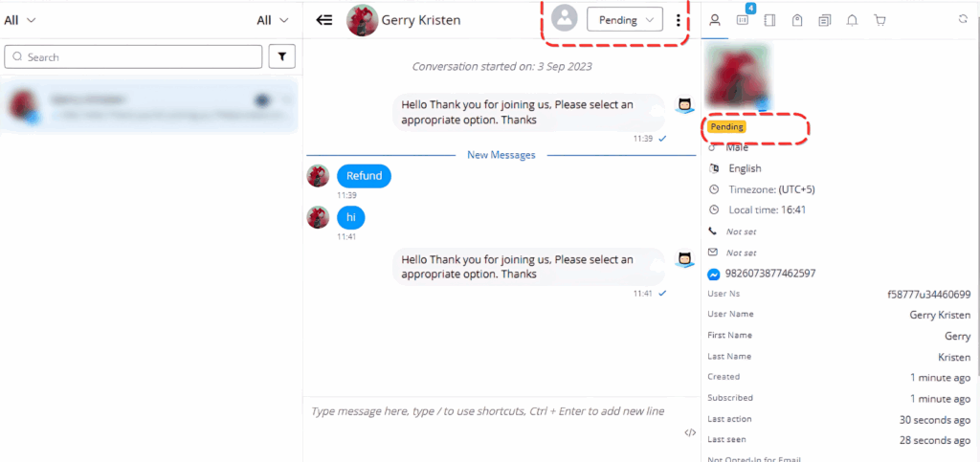Viewport: 980px width, 462px height.
Task: Click the conversation Search field
Action: pos(134,57)
